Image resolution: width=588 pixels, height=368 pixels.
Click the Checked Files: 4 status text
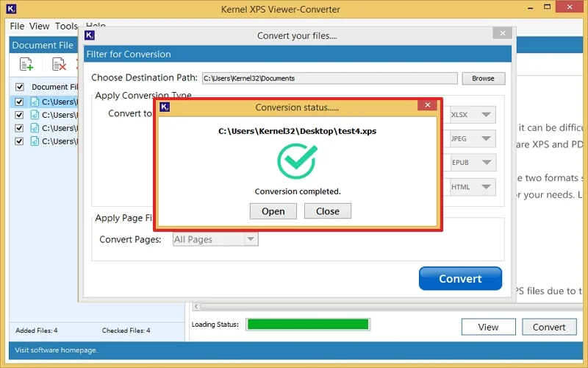pos(126,330)
